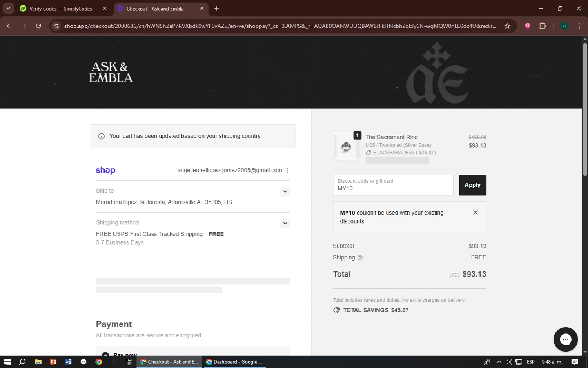Show hidden system tray icons
Image resolution: width=588 pixels, height=368 pixels.
coord(499,362)
